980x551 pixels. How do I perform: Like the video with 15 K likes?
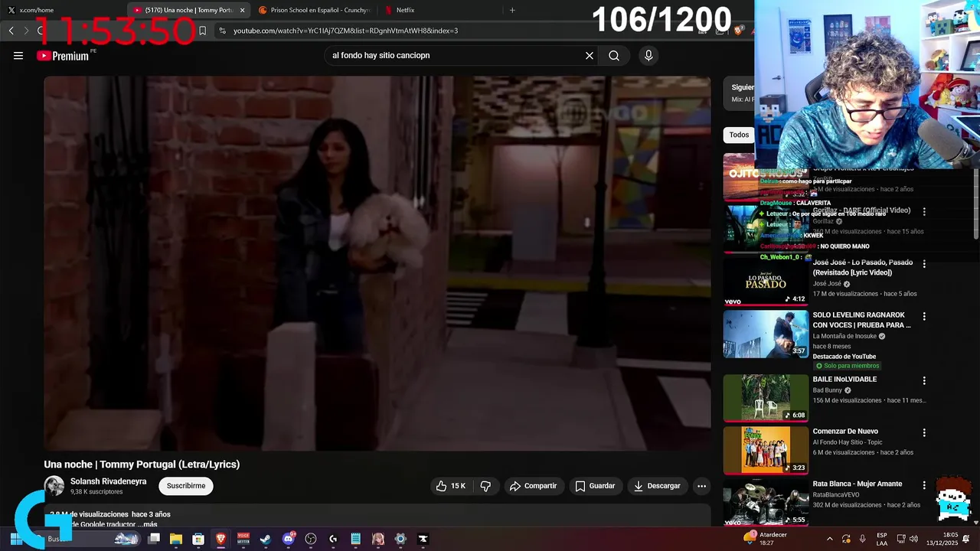point(451,486)
